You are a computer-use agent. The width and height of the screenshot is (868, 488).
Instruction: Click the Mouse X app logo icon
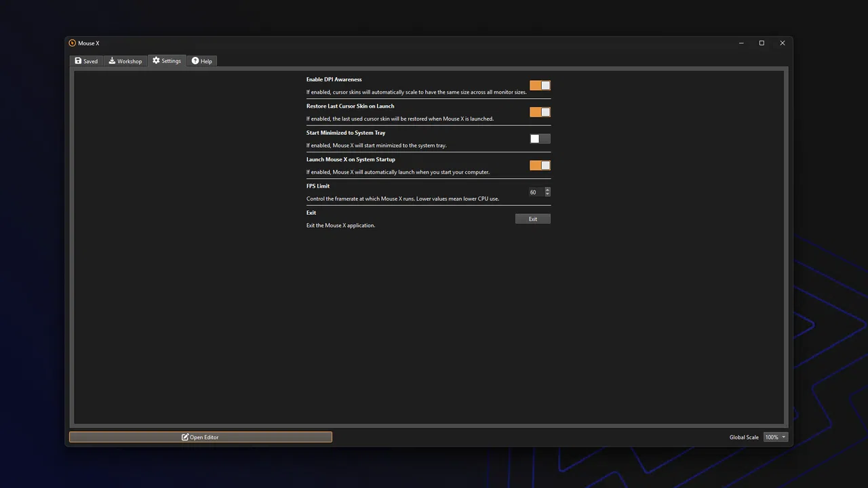pos(72,43)
